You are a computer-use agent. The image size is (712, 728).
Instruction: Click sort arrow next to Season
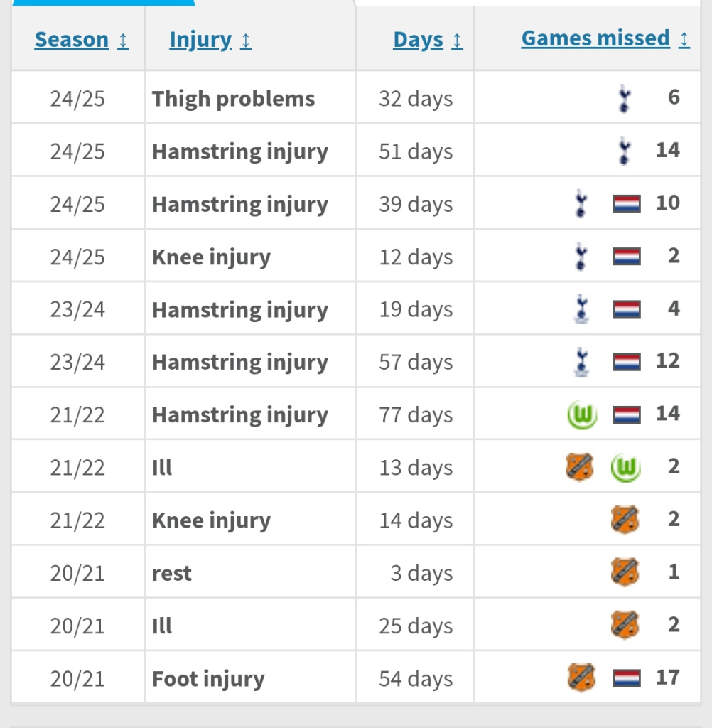point(123,41)
